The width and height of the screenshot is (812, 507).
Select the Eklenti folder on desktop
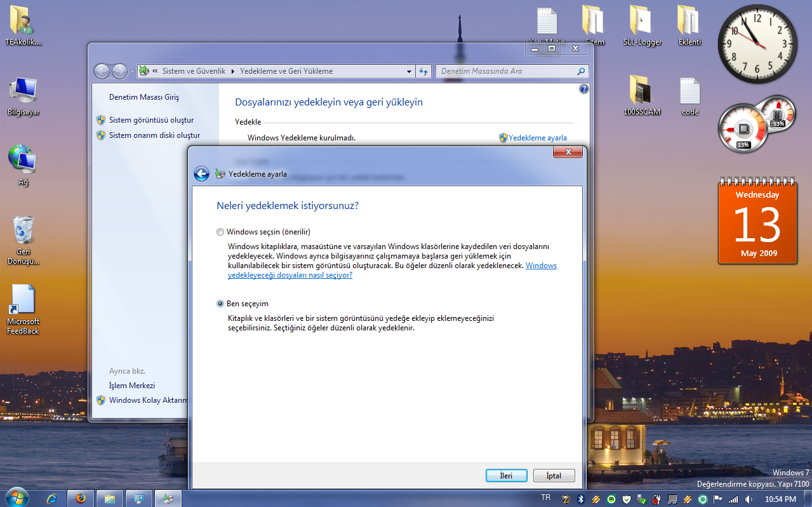point(689,25)
